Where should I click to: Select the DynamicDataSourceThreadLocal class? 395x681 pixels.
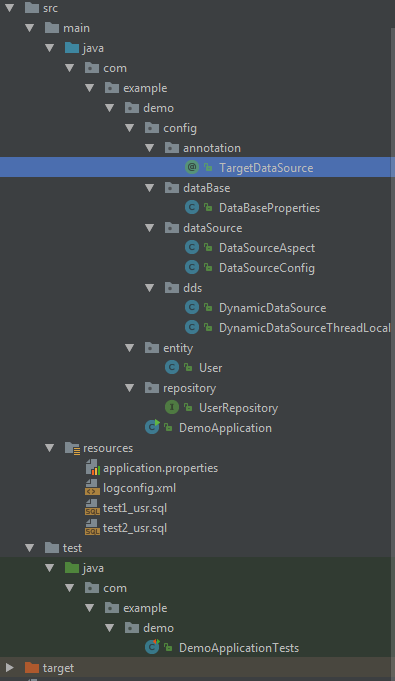tap(305, 327)
